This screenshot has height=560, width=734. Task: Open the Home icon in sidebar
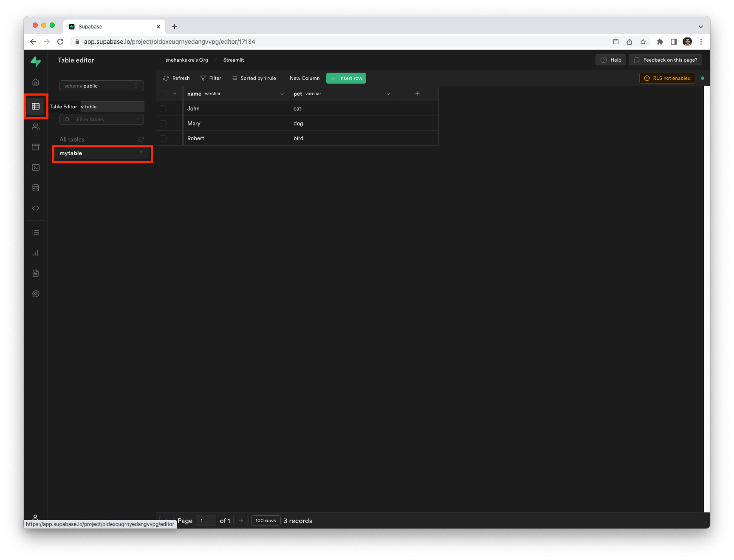click(36, 82)
